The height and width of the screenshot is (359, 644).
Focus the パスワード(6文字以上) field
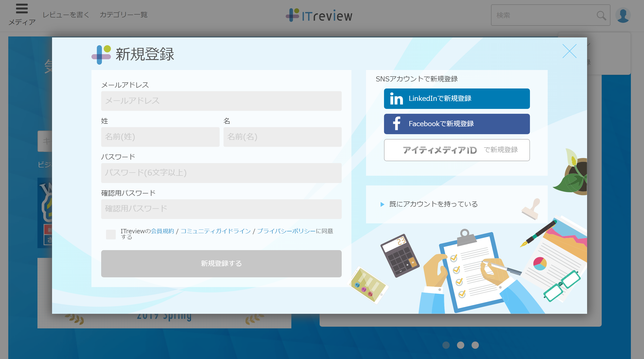point(221,173)
